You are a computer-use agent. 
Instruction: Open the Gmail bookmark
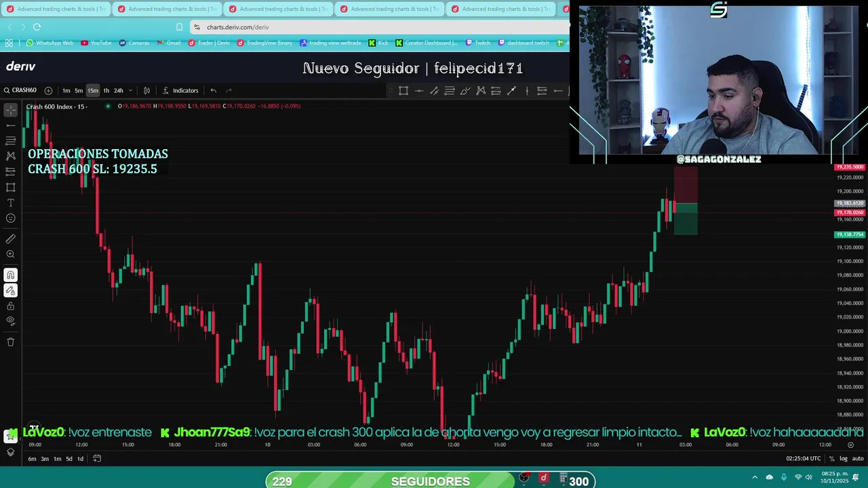[x=168, y=43]
